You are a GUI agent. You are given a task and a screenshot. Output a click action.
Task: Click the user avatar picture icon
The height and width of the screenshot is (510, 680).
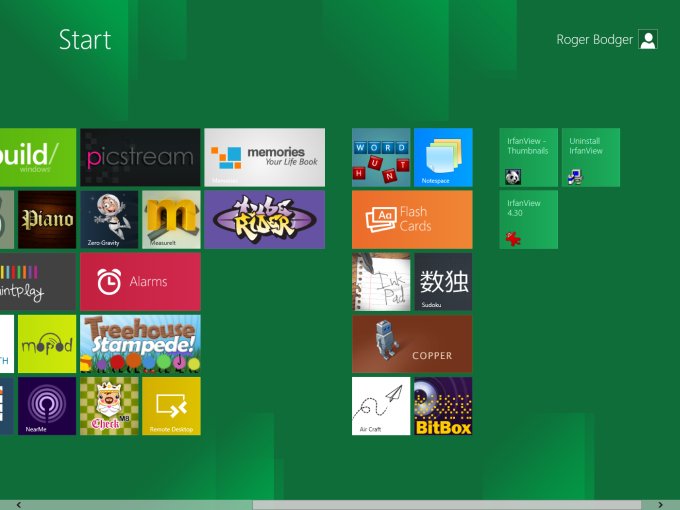tap(648, 39)
